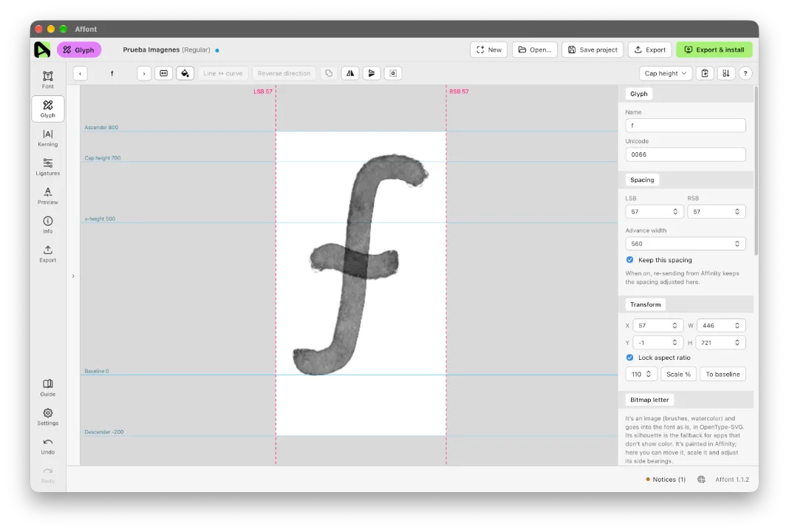Click the Transform W stepper arrows

click(x=737, y=326)
